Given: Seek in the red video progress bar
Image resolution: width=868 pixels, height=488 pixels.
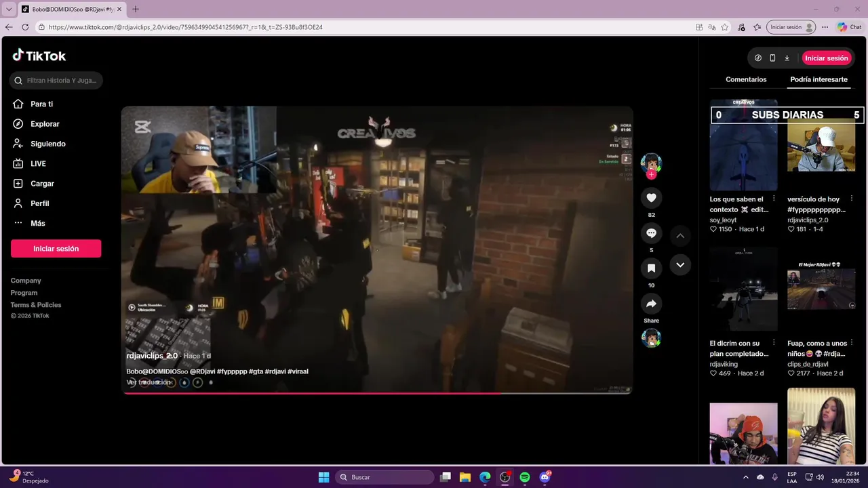Looking at the screenshot, I should 377,392.
